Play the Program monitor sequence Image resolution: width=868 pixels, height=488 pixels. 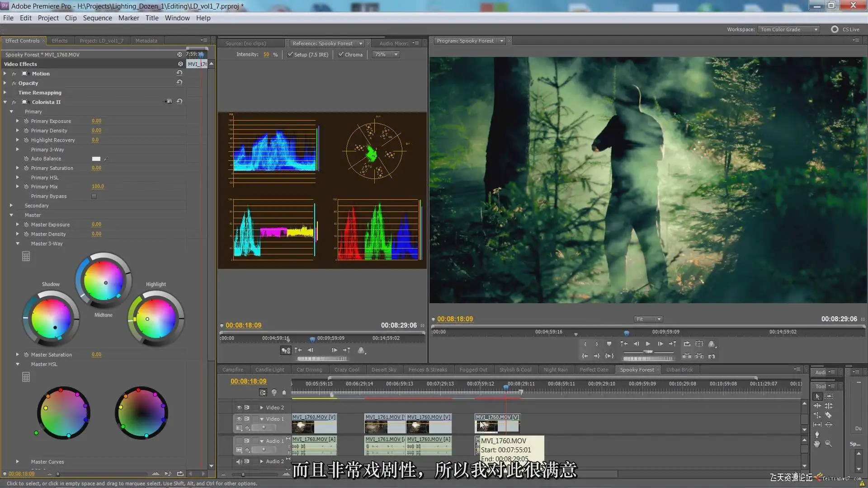tap(648, 344)
